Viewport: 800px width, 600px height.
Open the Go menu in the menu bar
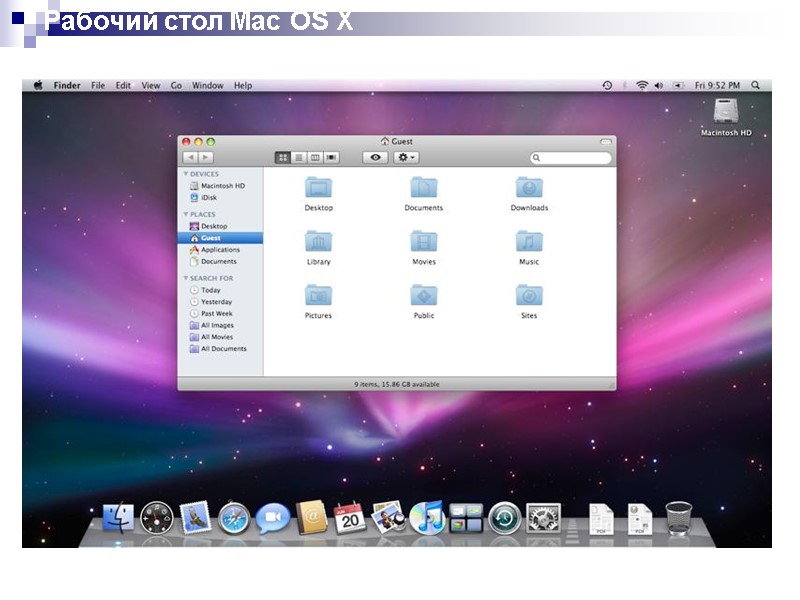[x=176, y=85]
